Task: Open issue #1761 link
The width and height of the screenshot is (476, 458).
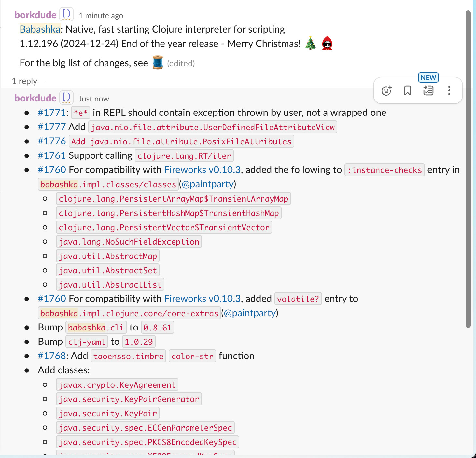Action: [52, 155]
